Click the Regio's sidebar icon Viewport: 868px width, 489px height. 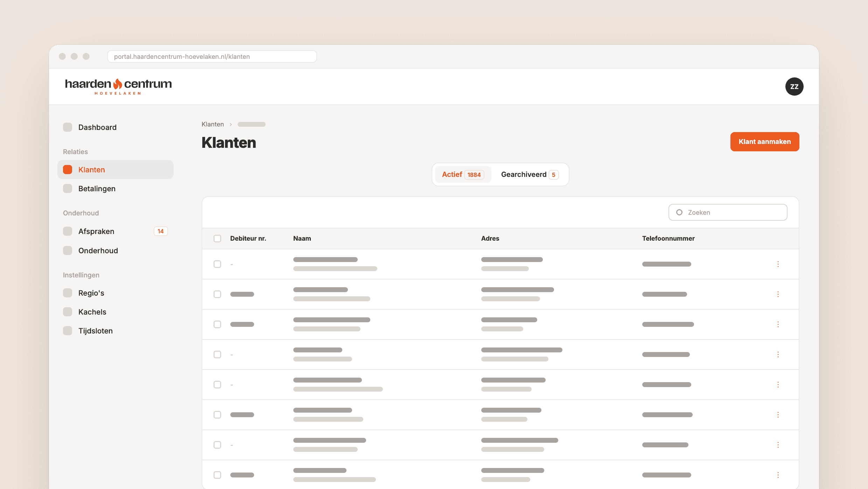tap(68, 293)
